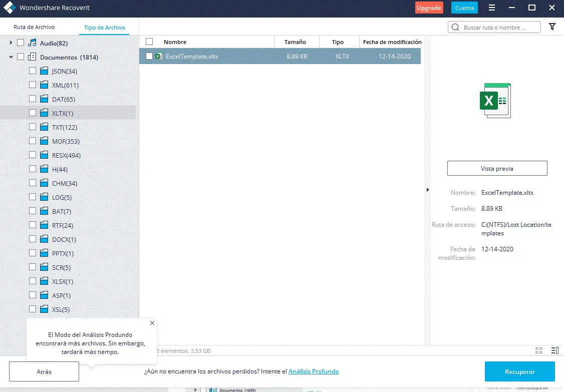This screenshot has height=392, width=564.
Task: Click the 8.89 KB size cell
Action: 297,57
